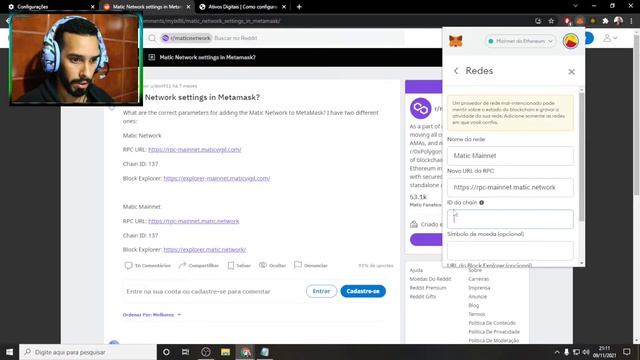This screenshot has width=640, height=360.
Task: Open the Chrome three-dot menu
Action: [x=631, y=21]
